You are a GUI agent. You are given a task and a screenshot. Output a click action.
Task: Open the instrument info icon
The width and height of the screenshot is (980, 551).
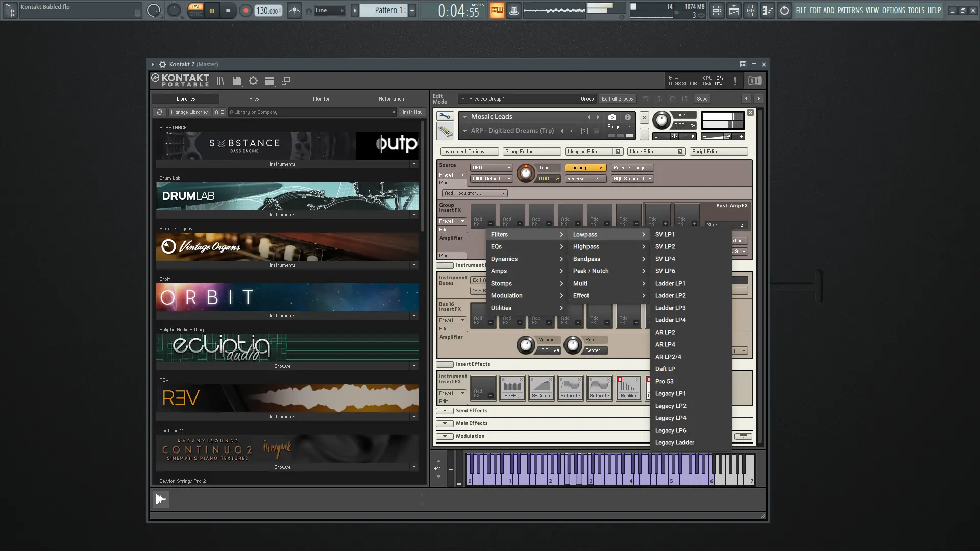[627, 117]
